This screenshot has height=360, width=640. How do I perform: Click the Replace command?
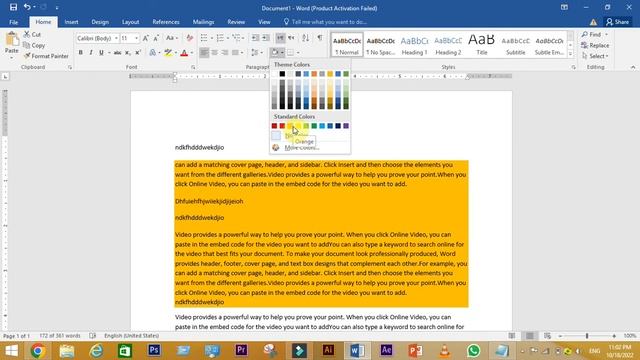pos(595,45)
